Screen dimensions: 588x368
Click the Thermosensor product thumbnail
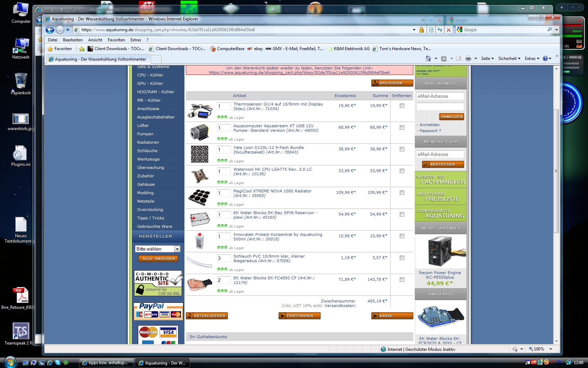click(x=200, y=111)
